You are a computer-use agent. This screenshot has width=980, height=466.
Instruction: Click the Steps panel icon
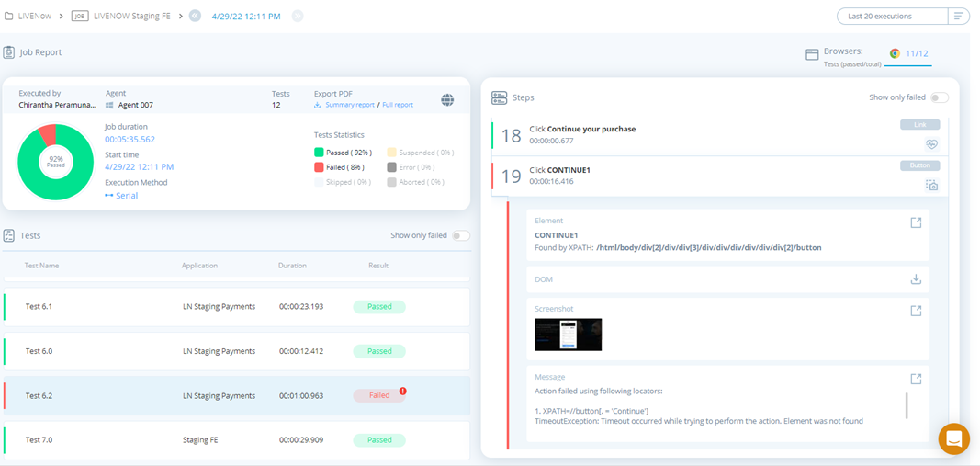[x=500, y=97]
